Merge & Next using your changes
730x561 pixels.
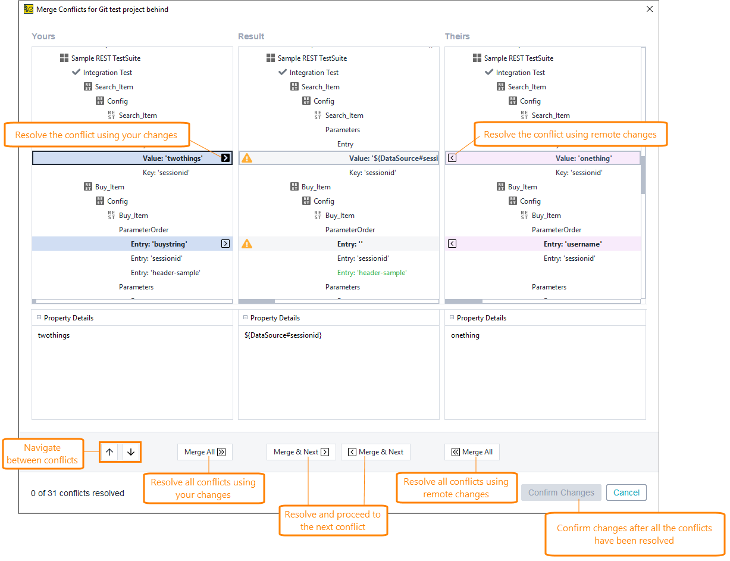pyautogui.click(x=301, y=452)
